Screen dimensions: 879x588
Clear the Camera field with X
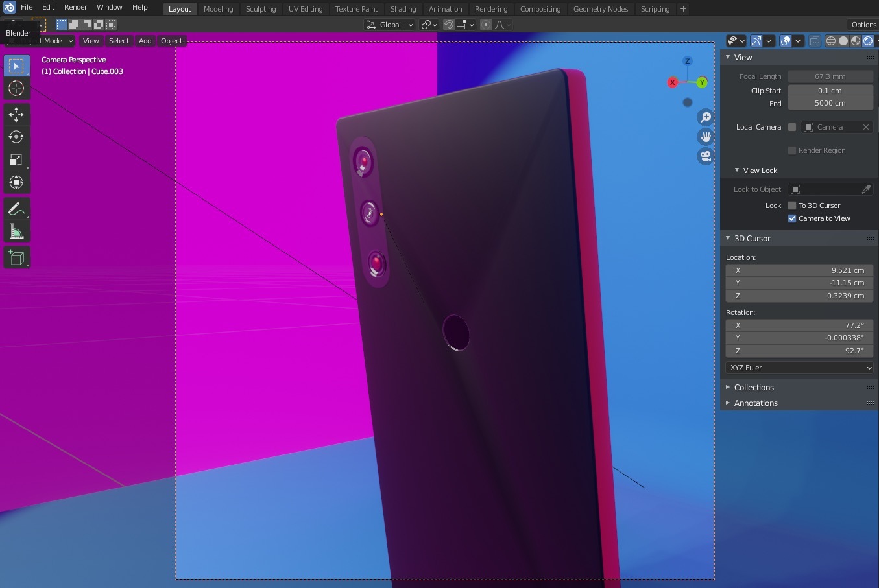866,127
